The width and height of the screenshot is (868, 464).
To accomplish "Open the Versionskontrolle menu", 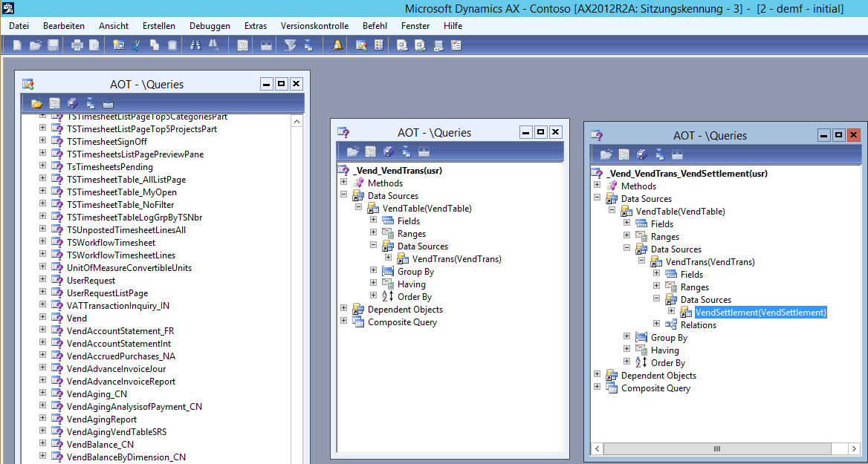I will click(x=314, y=26).
